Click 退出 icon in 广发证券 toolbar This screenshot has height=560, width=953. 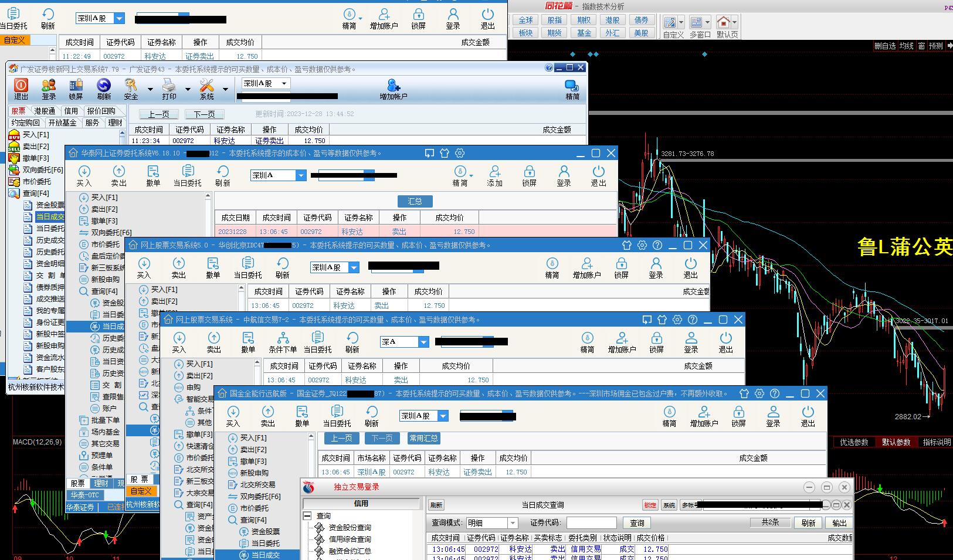[21, 86]
